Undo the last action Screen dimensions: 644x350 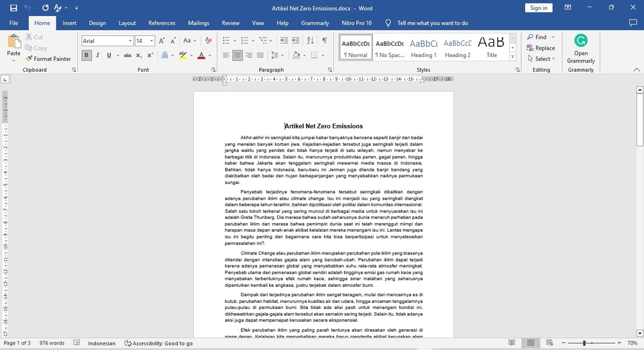tap(28, 8)
